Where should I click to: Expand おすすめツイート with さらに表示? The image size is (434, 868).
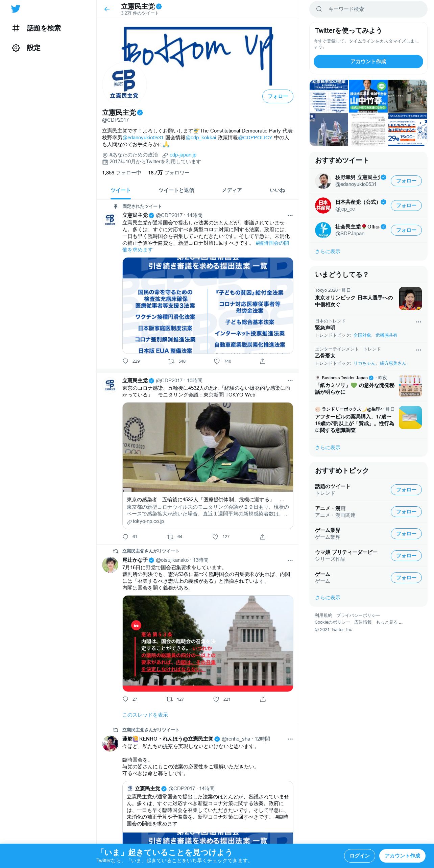pyautogui.click(x=328, y=251)
